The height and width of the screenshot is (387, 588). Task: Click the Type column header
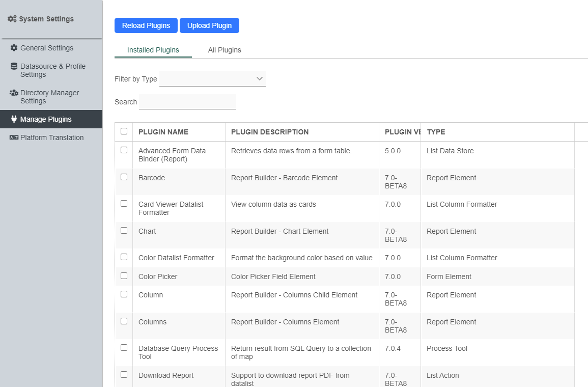coord(436,132)
